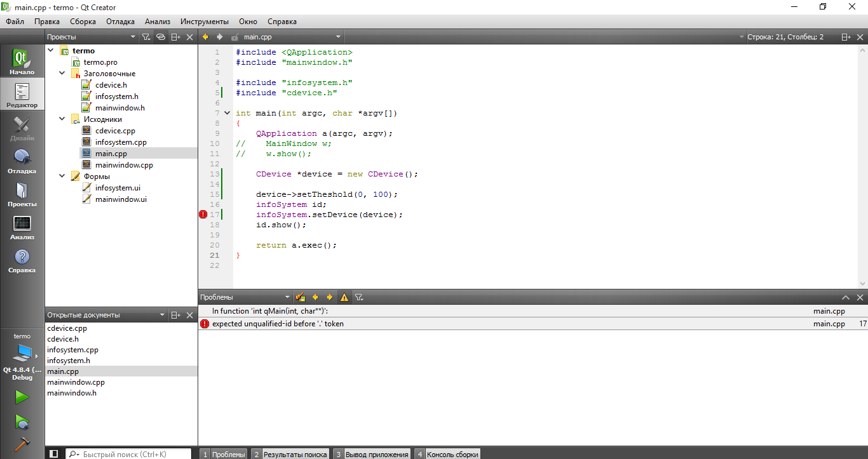
Task: Collapse the Заголовочные folder
Action: point(62,74)
